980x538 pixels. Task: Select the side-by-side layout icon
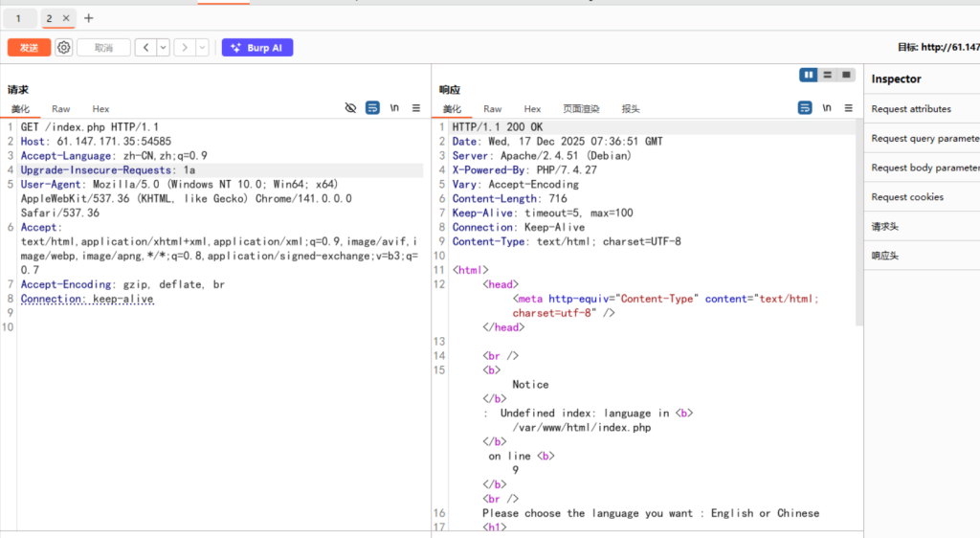coord(810,75)
